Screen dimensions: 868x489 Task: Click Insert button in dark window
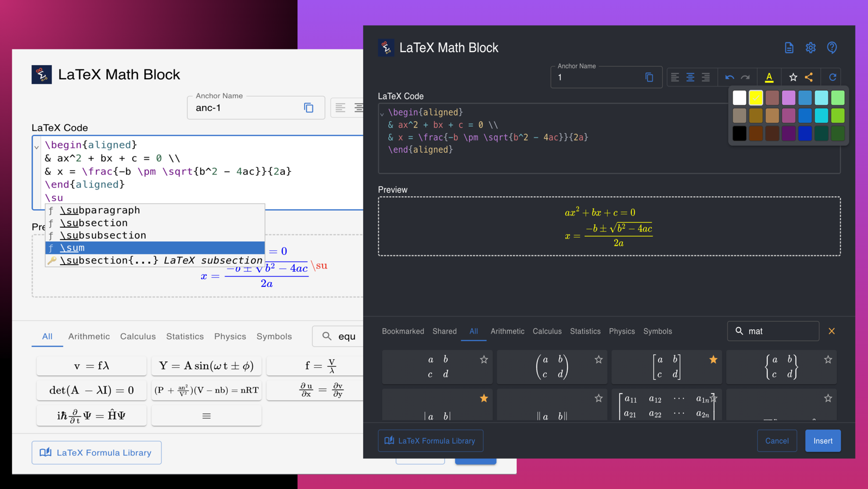(823, 441)
